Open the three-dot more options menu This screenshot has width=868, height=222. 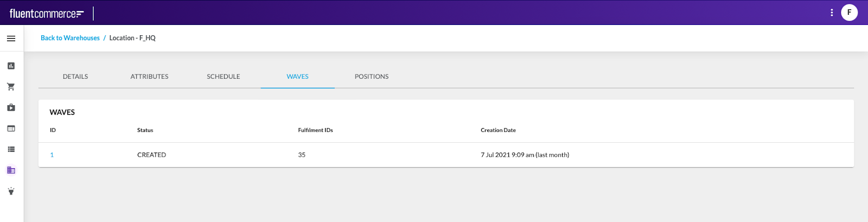coord(832,12)
